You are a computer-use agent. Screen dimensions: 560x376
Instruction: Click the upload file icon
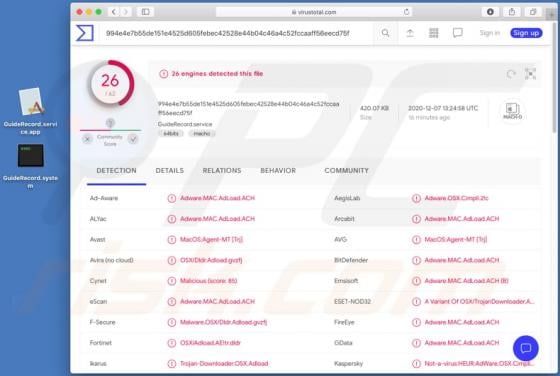(410, 33)
